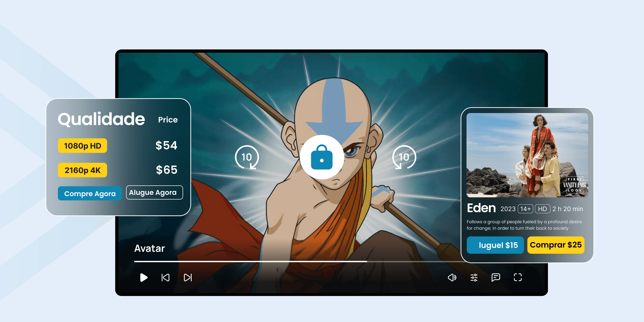
Task: Select the 1080p HD quality option
Action: click(x=82, y=146)
